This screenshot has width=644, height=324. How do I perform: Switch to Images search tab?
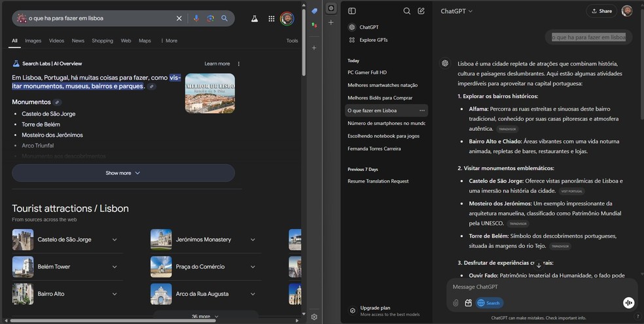tap(33, 41)
